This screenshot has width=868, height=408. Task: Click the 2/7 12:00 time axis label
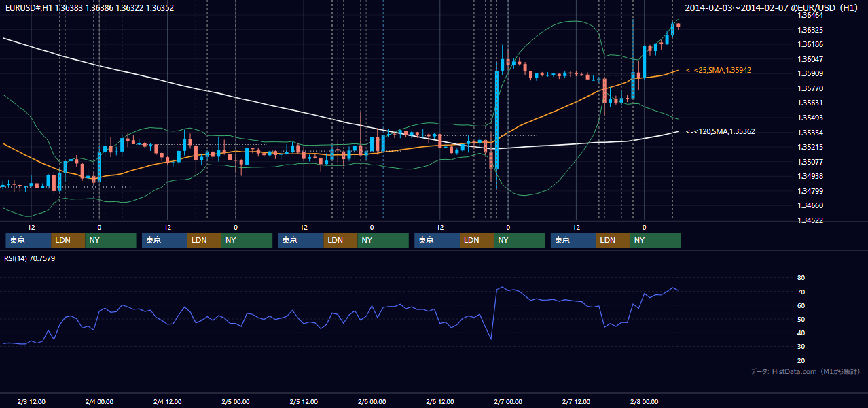pos(576,402)
